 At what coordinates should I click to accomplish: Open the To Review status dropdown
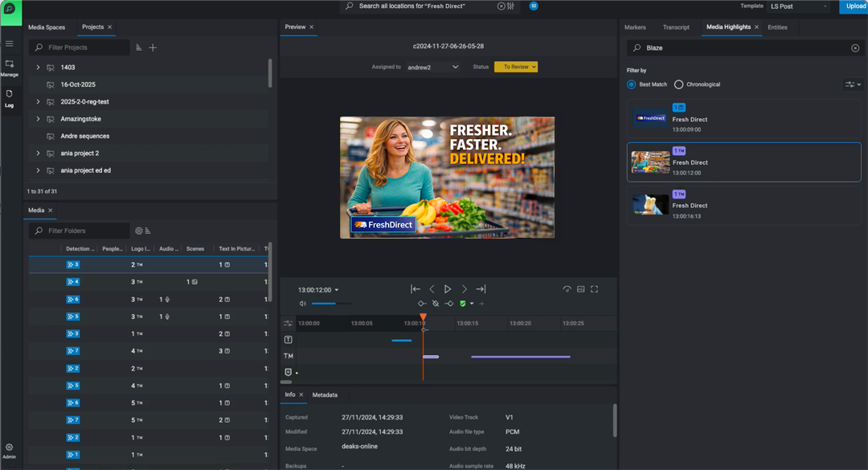click(516, 67)
